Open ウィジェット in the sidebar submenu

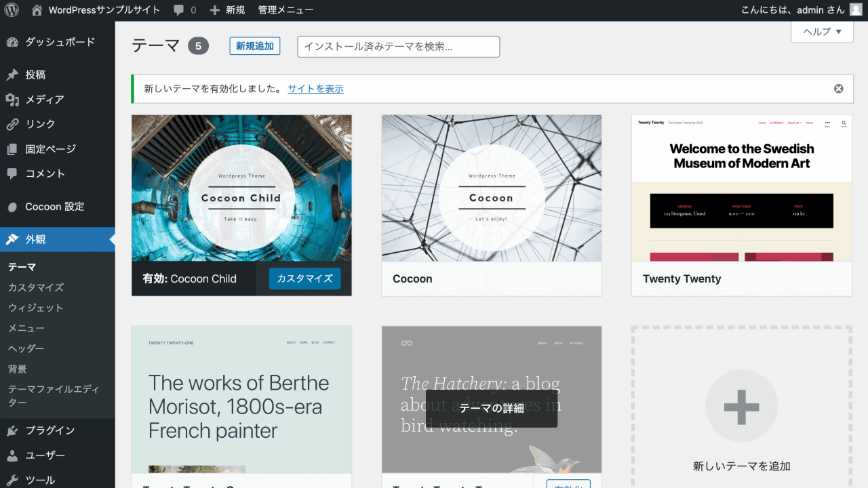[35, 308]
